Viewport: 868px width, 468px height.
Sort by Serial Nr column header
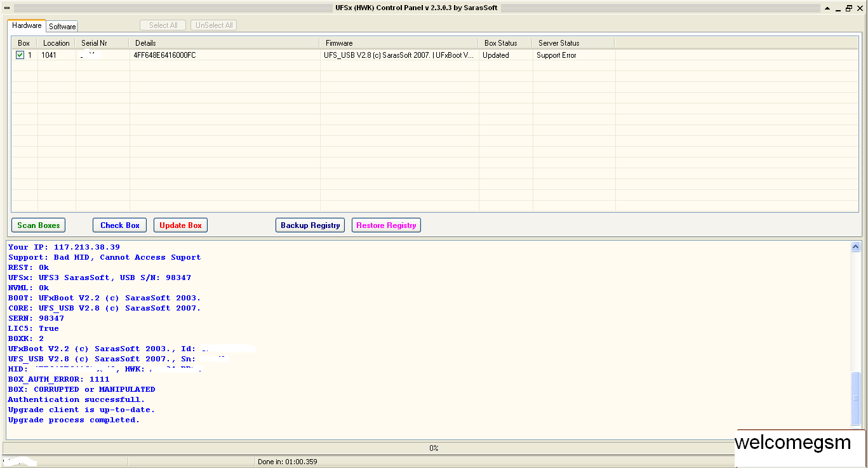coord(102,43)
